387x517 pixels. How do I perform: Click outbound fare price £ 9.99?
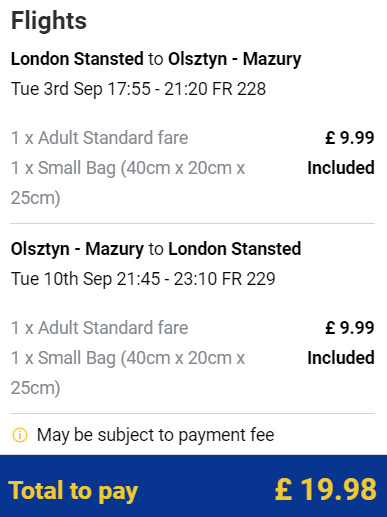[x=350, y=138]
